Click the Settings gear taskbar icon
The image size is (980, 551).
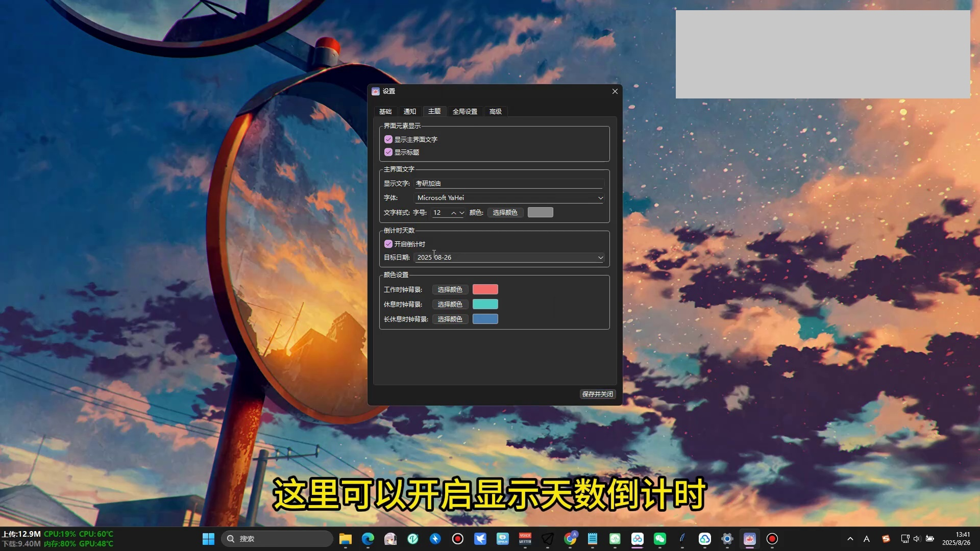point(727,539)
